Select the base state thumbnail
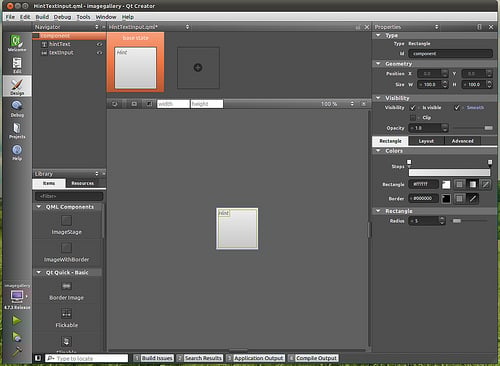This screenshot has height=366, width=500. point(135,62)
